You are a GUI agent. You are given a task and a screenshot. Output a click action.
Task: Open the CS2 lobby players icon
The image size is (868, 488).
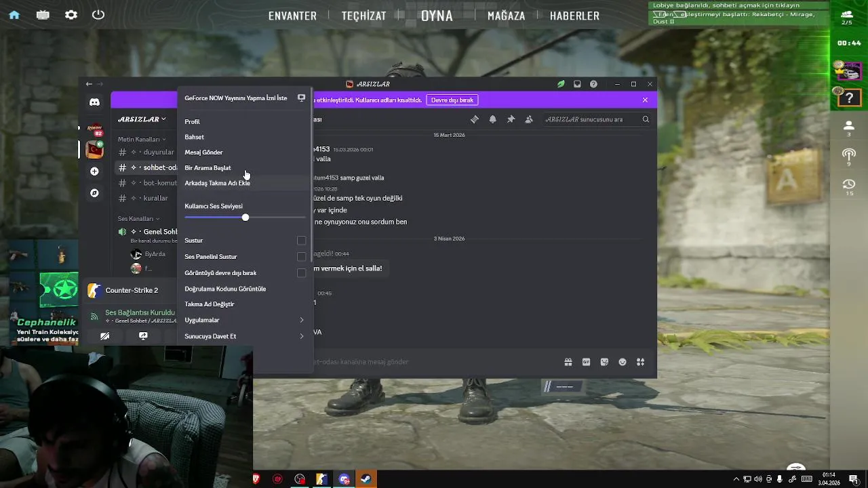[847, 17]
